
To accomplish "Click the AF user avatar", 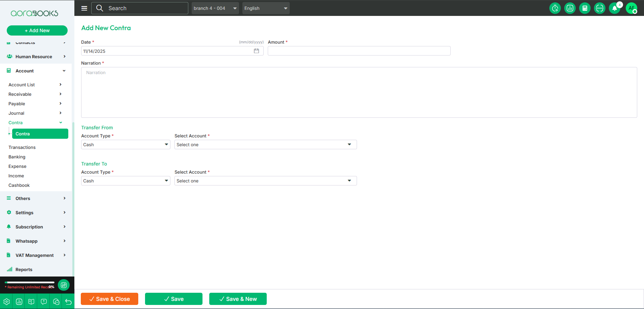I will coord(631,8).
